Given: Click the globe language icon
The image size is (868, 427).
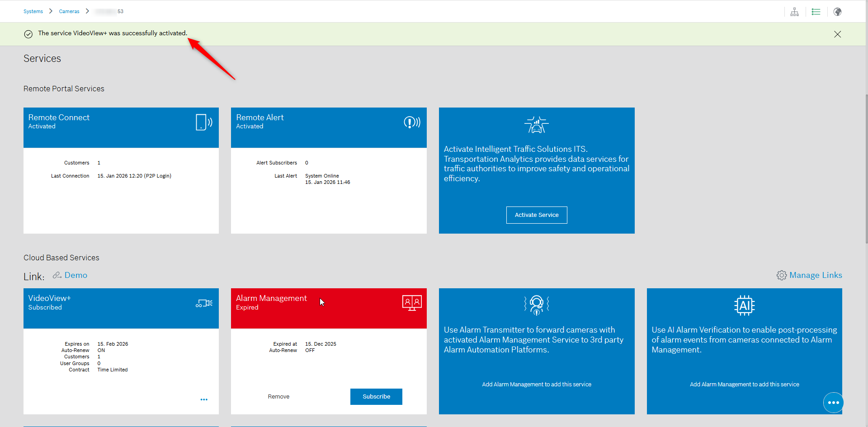Looking at the screenshot, I should [838, 12].
